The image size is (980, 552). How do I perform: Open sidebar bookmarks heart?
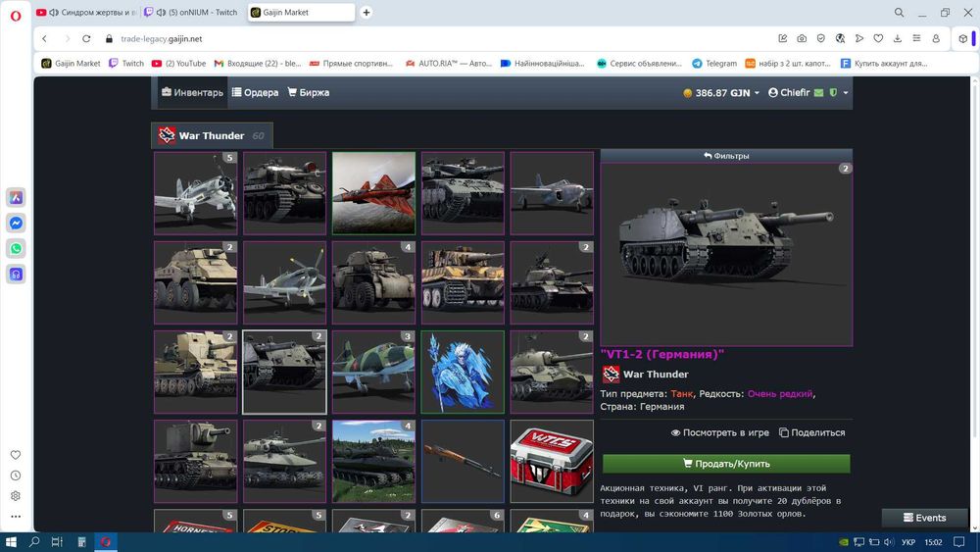tap(16, 455)
